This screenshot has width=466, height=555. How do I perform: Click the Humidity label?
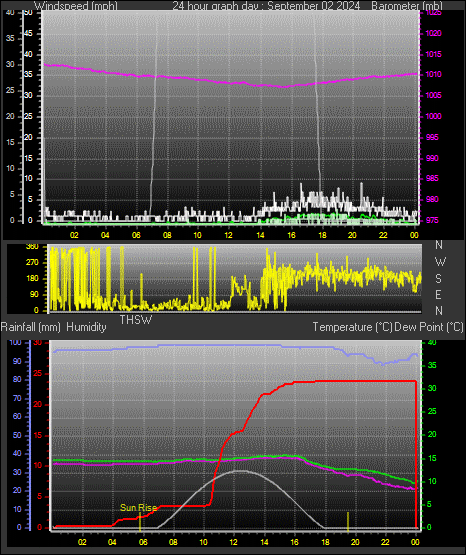click(x=86, y=327)
